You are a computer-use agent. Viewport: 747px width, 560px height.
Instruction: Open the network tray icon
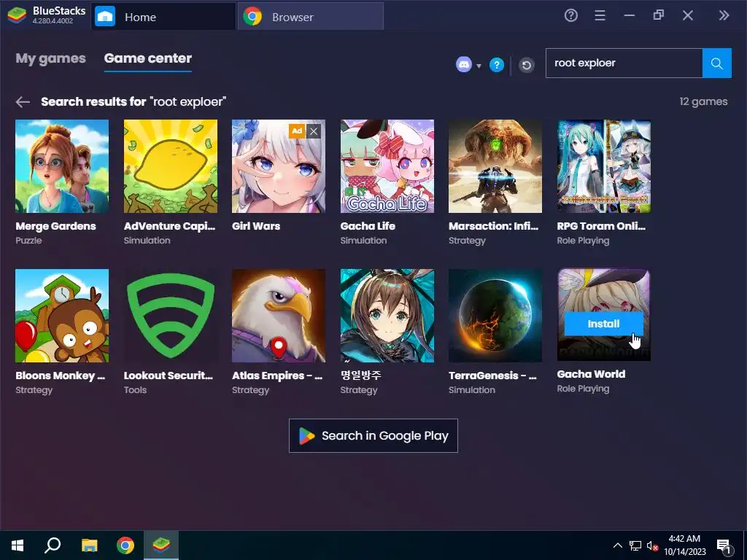[635, 545]
